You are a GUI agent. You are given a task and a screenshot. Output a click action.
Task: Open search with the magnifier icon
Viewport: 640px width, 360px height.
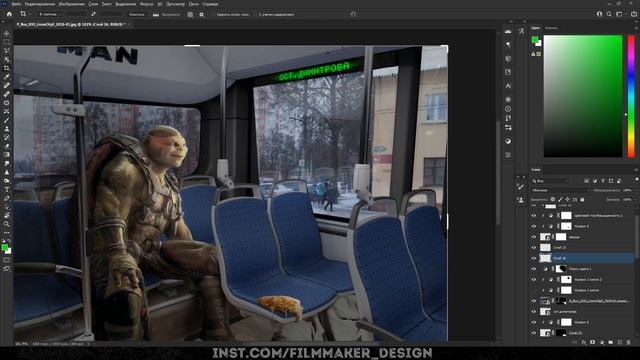click(x=609, y=14)
